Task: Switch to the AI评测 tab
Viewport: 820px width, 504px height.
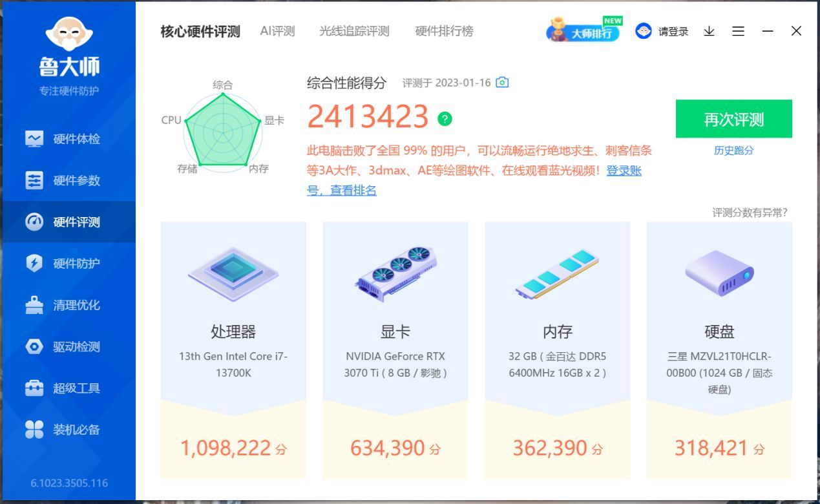Action: (277, 31)
